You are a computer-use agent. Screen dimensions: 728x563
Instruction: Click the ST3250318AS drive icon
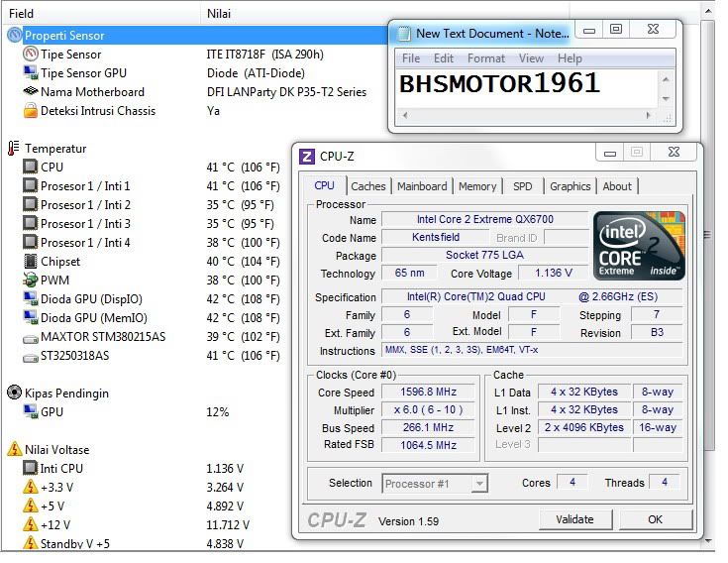click(x=30, y=358)
